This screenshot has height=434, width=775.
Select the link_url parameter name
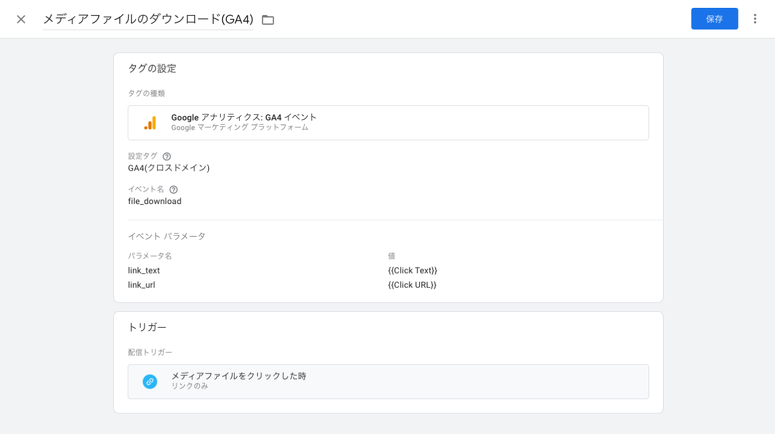[142, 285]
